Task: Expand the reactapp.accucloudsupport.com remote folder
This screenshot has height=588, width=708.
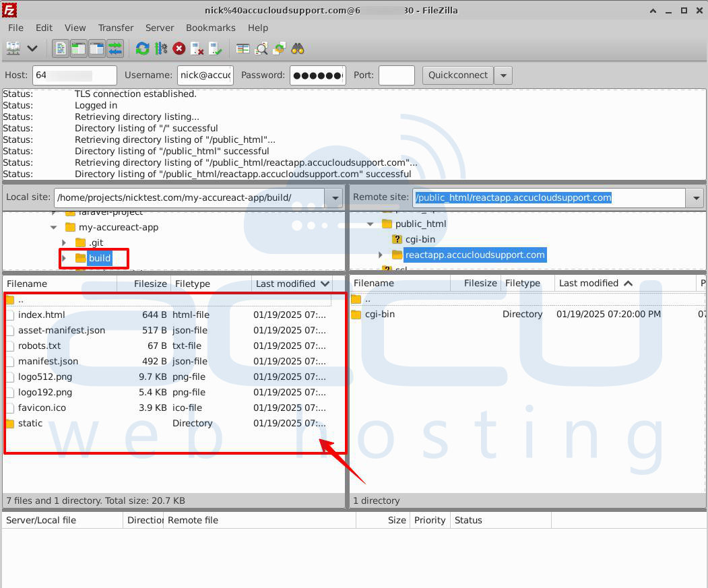Action: click(x=381, y=255)
